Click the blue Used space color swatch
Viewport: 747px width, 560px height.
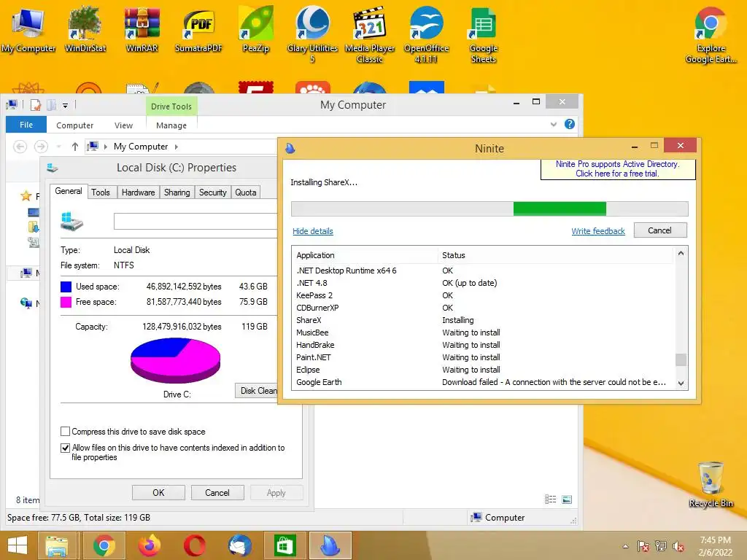(66, 287)
